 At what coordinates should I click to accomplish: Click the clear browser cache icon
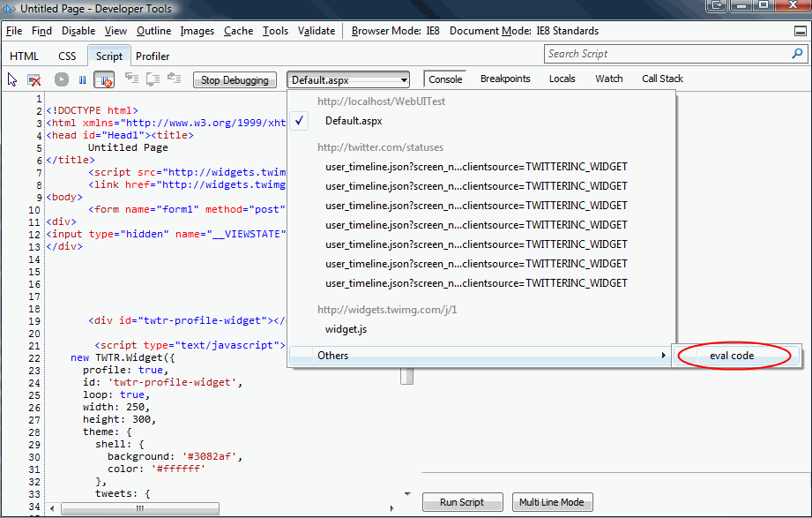(x=34, y=79)
